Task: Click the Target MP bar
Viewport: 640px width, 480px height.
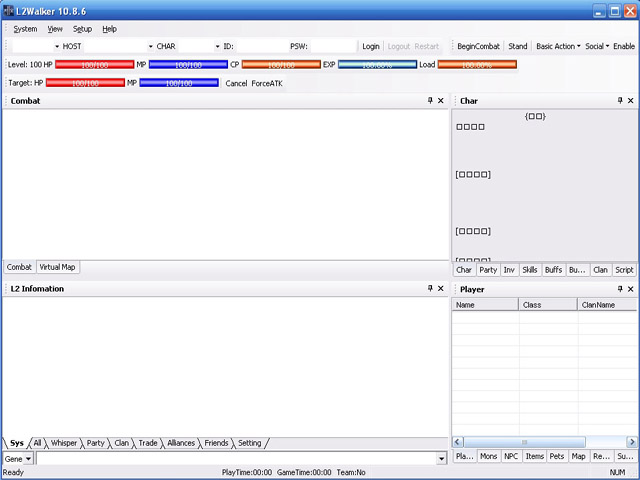Action: pyautogui.click(x=179, y=83)
